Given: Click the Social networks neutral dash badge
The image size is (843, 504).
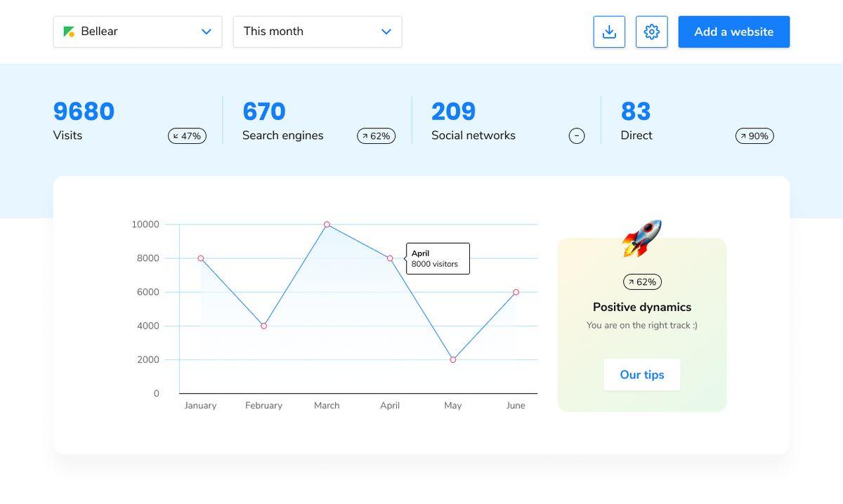Looking at the screenshot, I should (x=577, y=136).
